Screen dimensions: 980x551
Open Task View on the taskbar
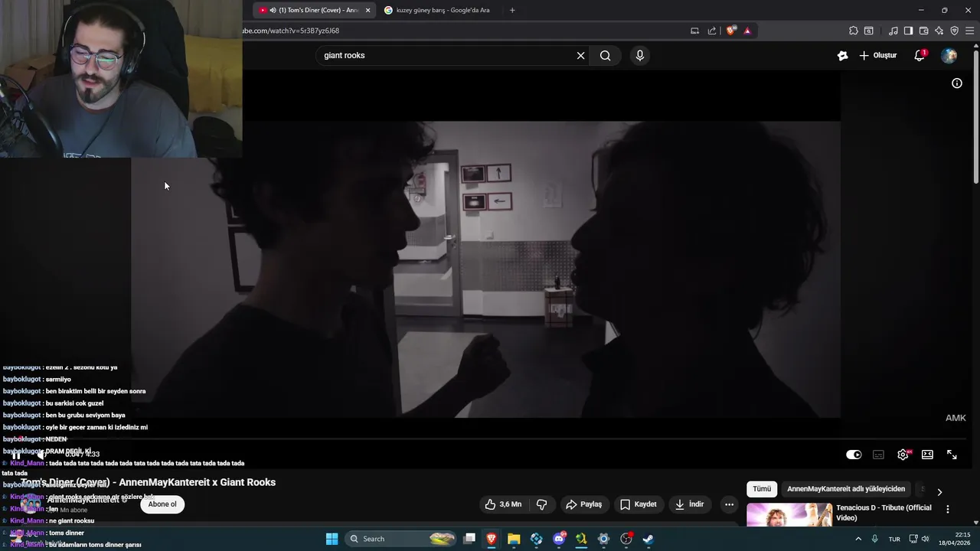[x=469, y=539]
